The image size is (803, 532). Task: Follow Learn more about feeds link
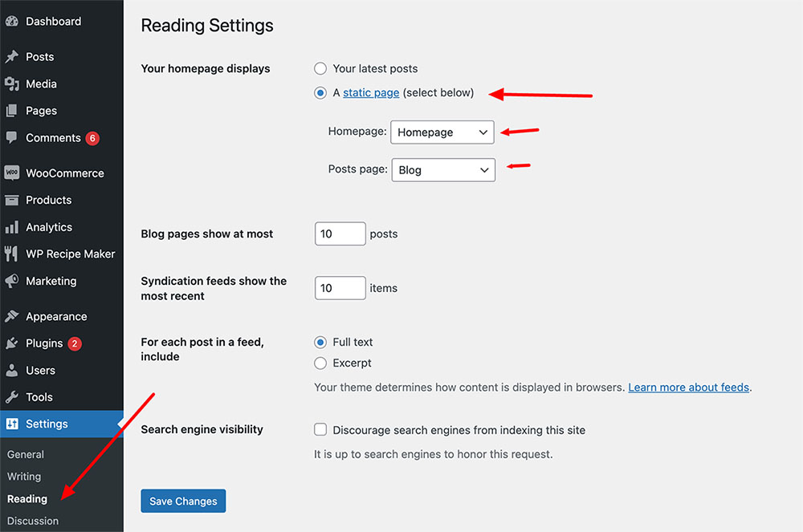(689, 388)
